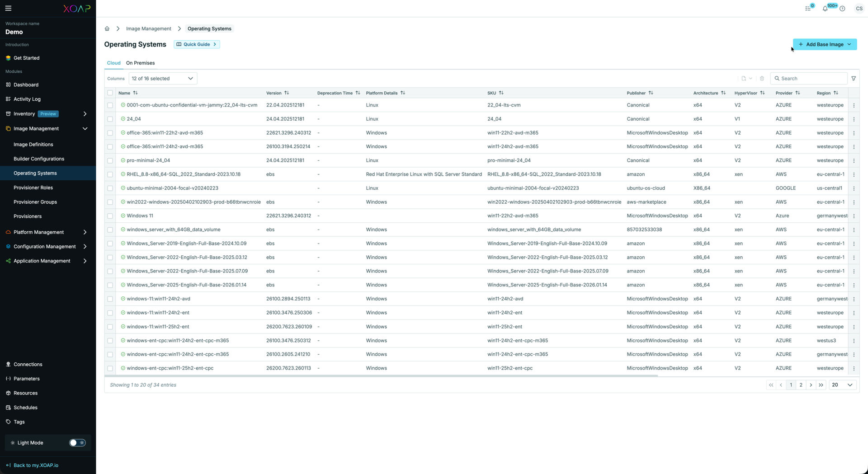Switch to the On Premises tab
868x474 pixels.
point(140,63)
